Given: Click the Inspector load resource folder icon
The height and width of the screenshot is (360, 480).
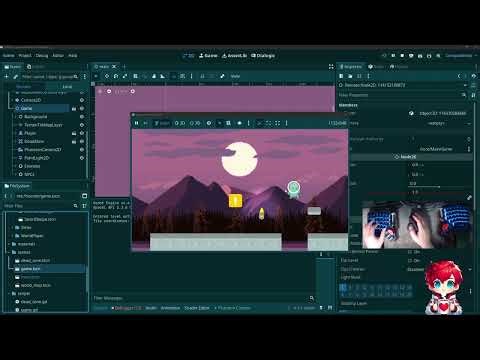Looking at the screenshot, I should point(350,76).
